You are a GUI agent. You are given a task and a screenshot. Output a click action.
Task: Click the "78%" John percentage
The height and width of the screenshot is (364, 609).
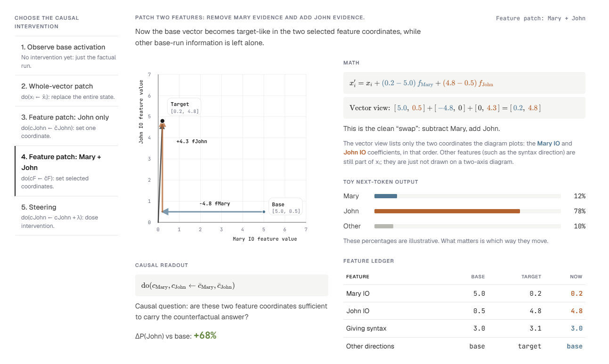[579, 211]
